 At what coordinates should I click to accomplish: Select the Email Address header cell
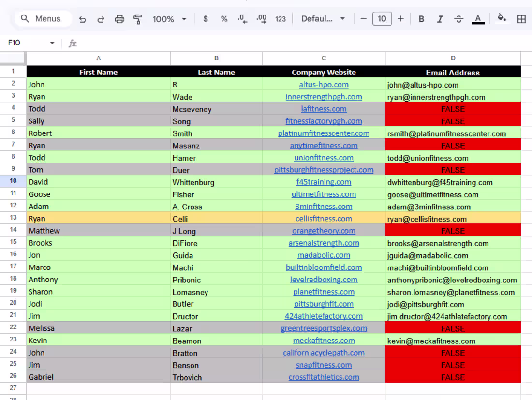pyautogui.click(x=453, y=72)
